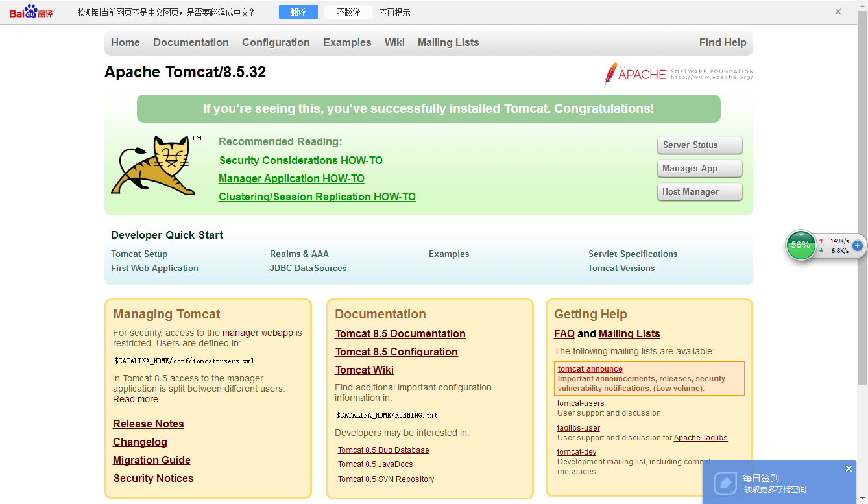Open the Security Notices link
The height and width of the screenshot is (504, 868).
pos(153,478)
